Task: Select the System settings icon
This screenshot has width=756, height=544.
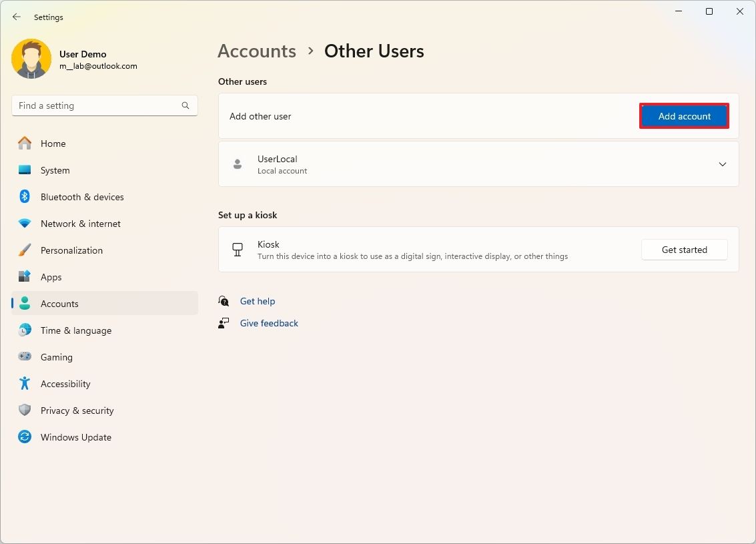Action: [x=25, y=170]
